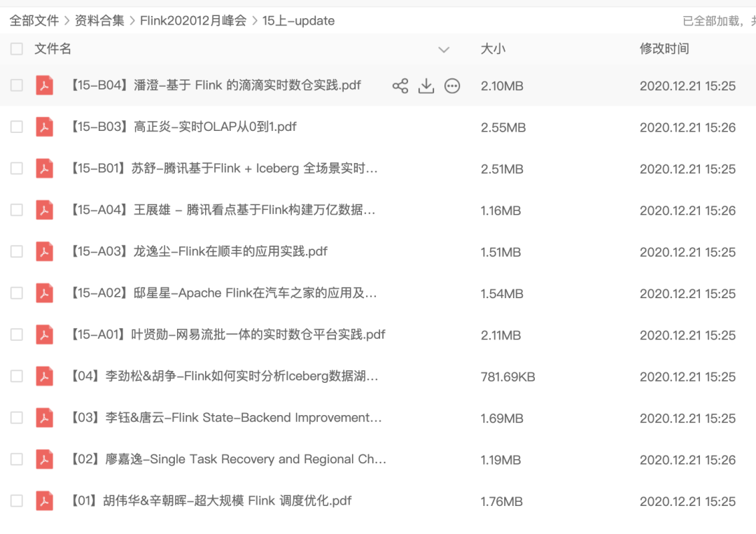Sort by the 修改时间 column header

(x=664, y=49)
